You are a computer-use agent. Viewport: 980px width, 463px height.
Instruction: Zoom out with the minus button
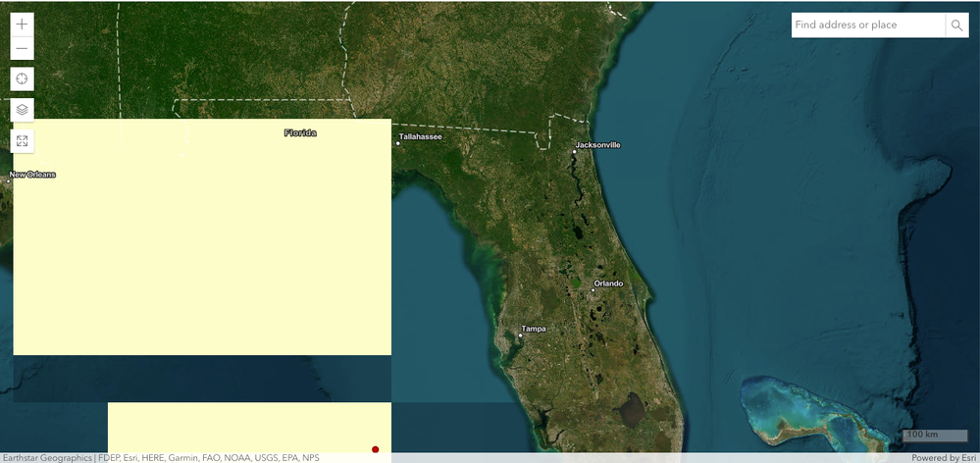pyautogui.click(x=22, y=48)
